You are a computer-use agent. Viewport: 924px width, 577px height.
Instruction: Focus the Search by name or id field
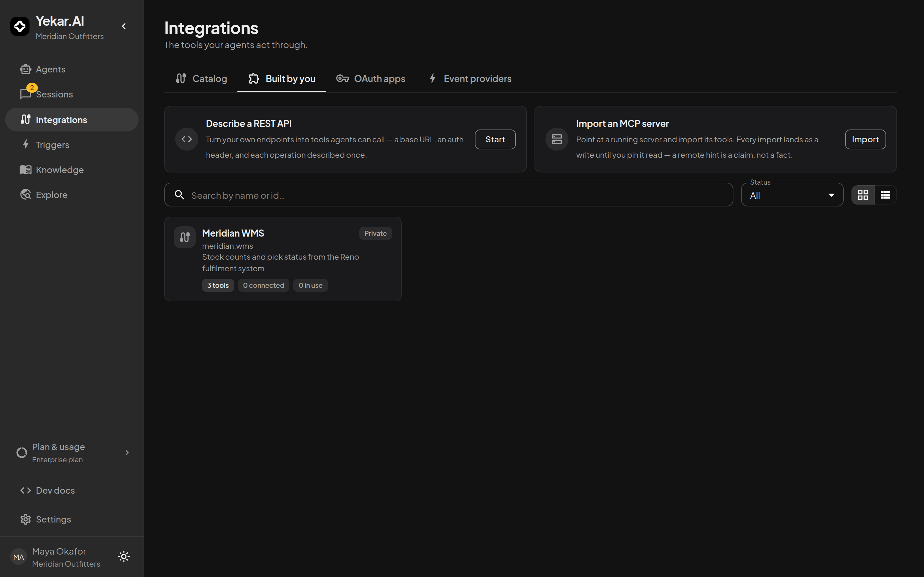click(x=449, y=195)
